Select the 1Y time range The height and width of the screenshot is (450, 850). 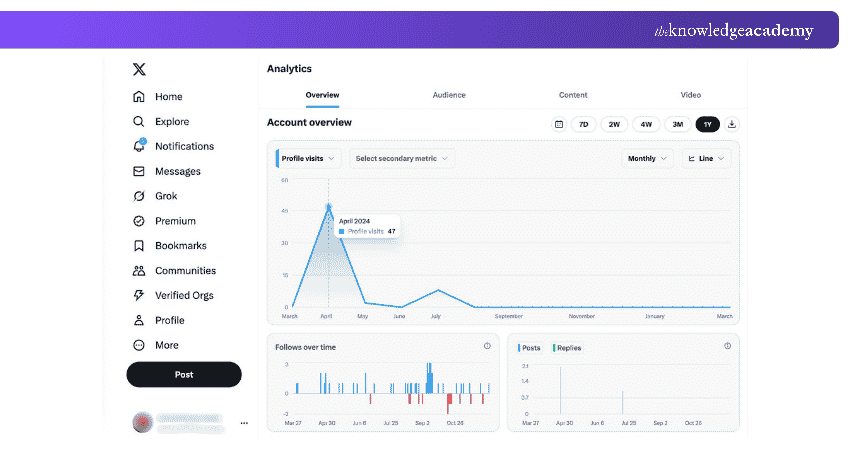[707, 124]
